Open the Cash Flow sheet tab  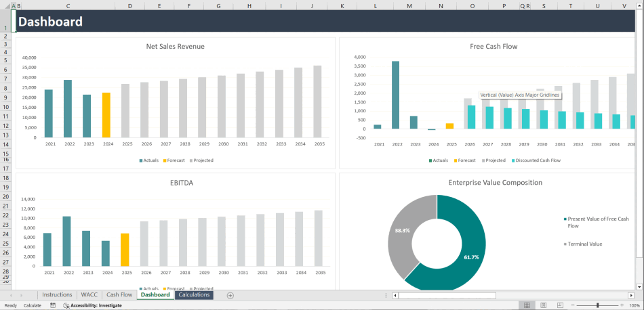click(x=119, y=295)
